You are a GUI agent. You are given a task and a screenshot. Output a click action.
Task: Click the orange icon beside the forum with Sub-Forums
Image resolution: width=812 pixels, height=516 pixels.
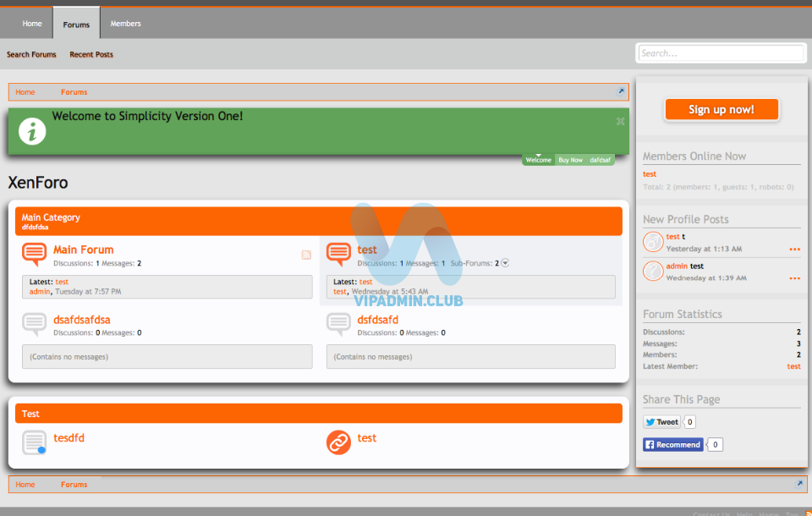point(338,255)
